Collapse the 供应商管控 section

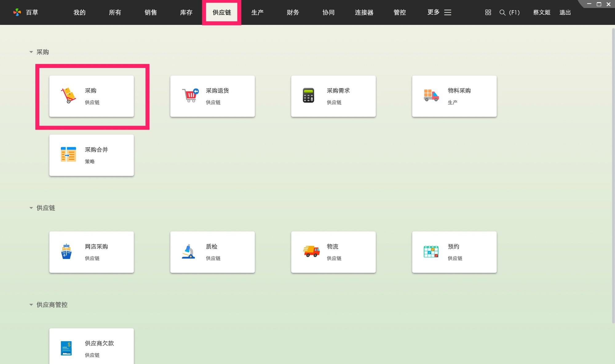[31, 304]
